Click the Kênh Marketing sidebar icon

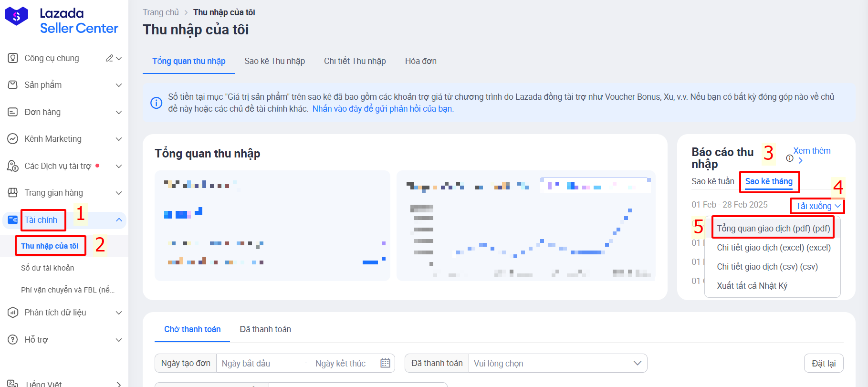(13, 139)
